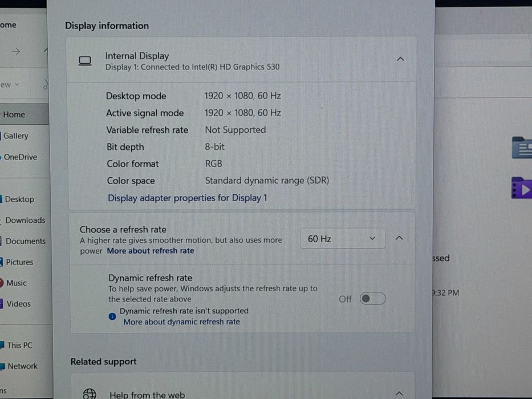Open the 60 Hz refresh rate dropdown
The height and width of the screenshot is (399, 532).
click(x=343, y=239)
